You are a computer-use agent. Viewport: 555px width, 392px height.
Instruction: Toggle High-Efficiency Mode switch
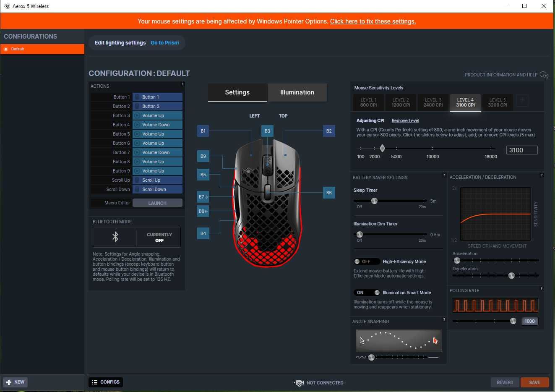(367, 261)
